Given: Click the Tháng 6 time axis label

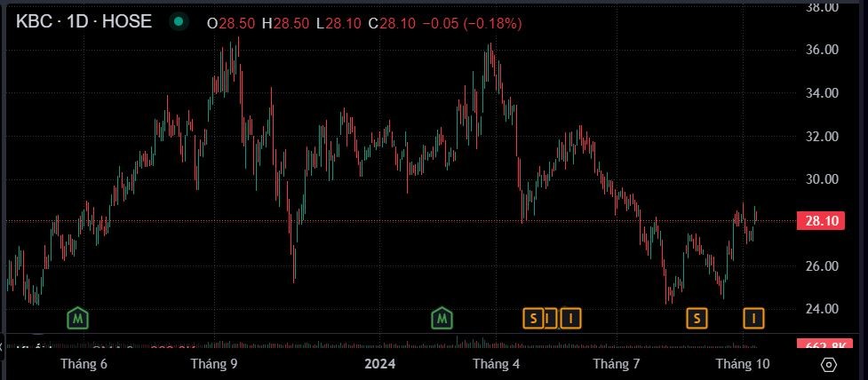Looking at the screenshot, I should tap(84, 364).
